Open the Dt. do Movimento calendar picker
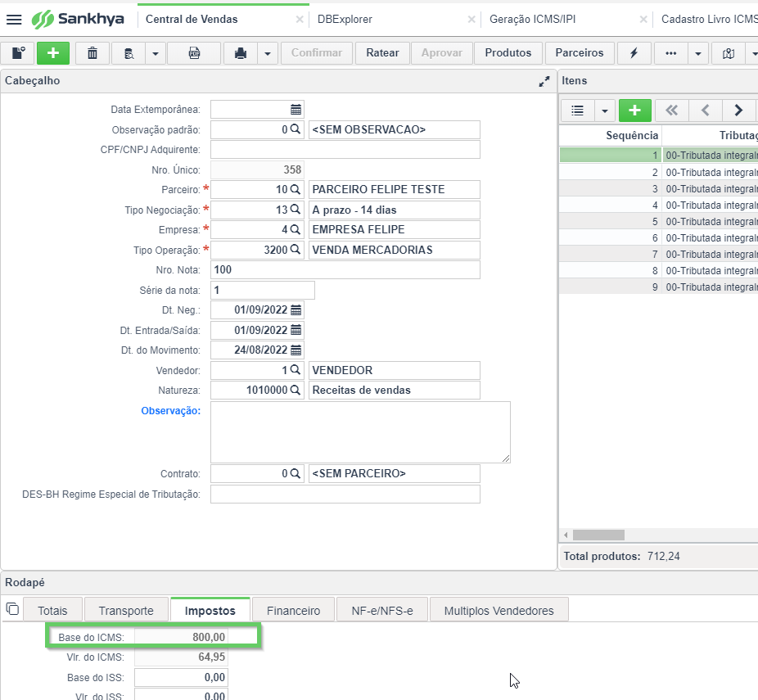The width and height of the screenshot is (758, 700). click(x=296, y=350)
